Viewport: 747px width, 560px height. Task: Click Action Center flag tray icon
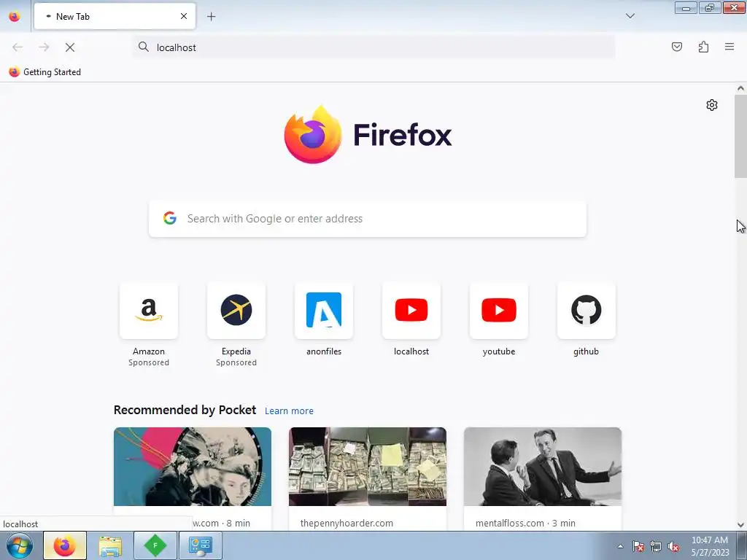(x=638, y=546)
